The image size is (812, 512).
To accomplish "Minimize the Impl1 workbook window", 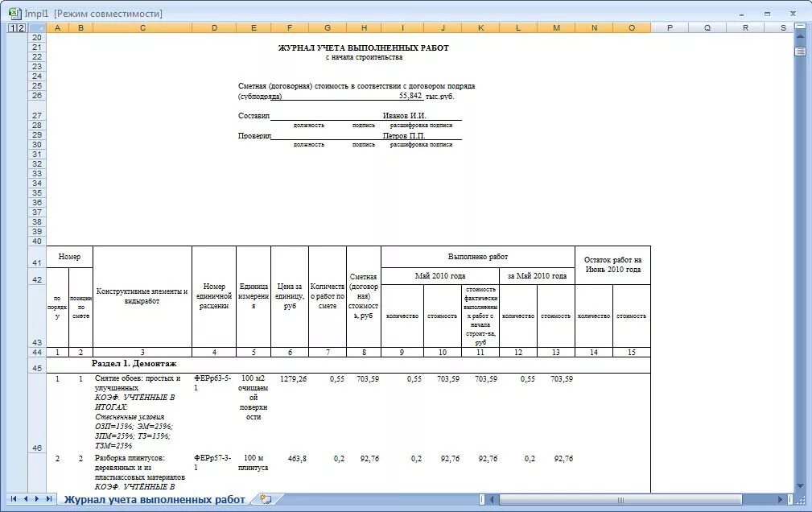I will point(741,14).
